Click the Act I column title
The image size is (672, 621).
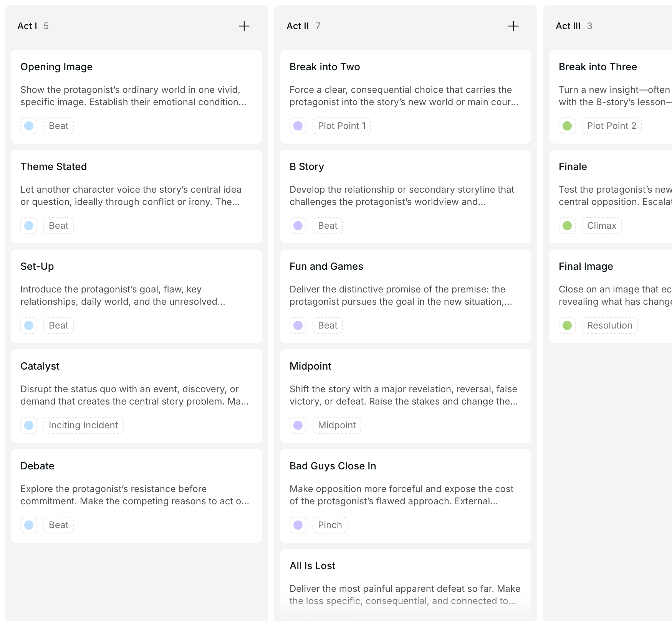[27, 26]
